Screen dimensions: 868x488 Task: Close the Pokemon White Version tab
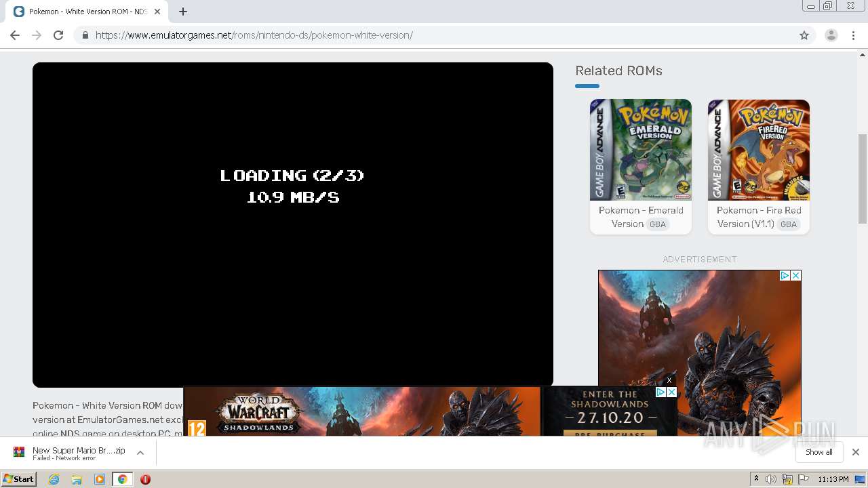tap(157, 12)
